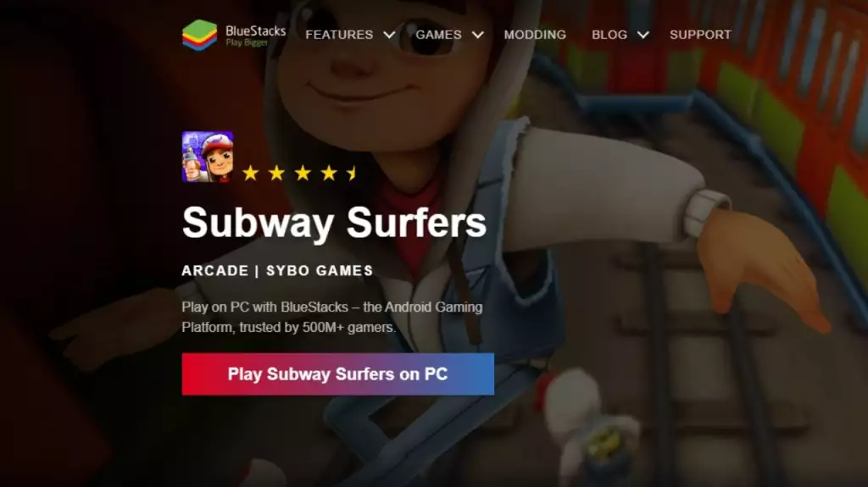
Task: Visit the SUPPORT page
Action: coord(700,35)
